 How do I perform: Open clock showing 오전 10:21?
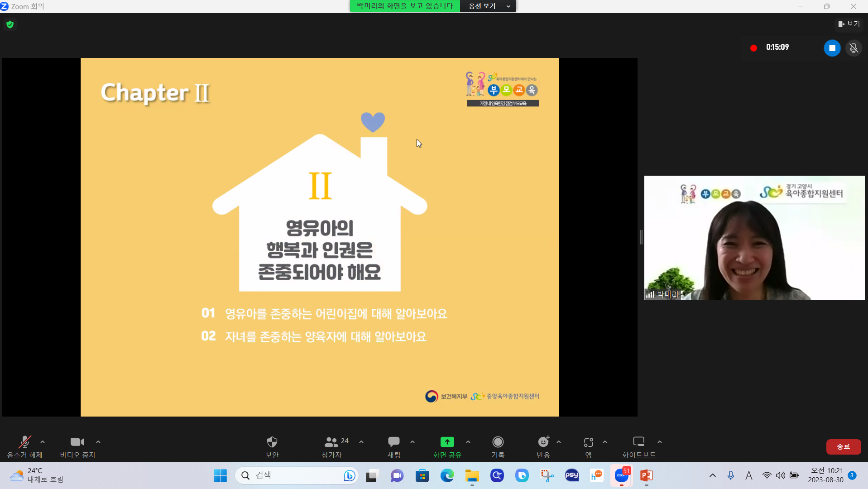[826, 475]
